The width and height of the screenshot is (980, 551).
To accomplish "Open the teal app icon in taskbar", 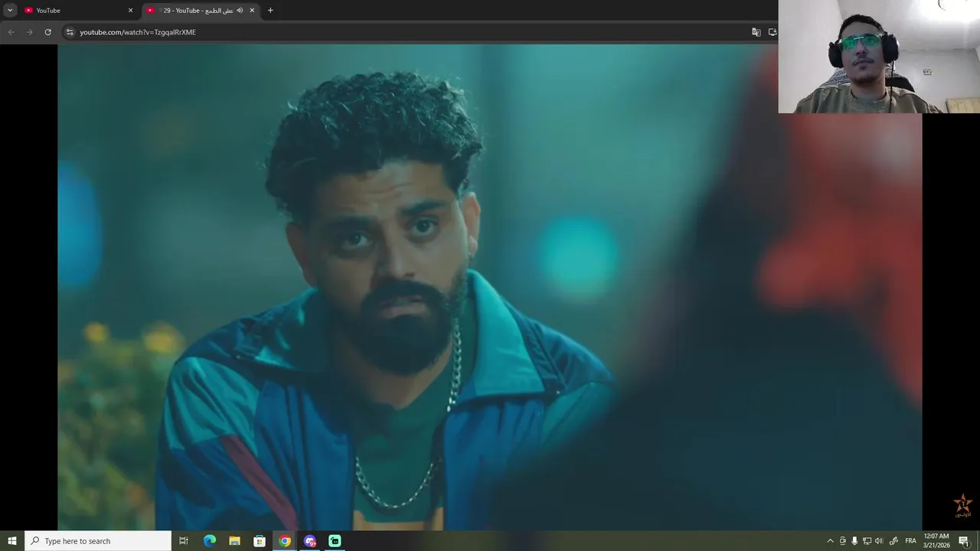I will (x=335, y=541).
